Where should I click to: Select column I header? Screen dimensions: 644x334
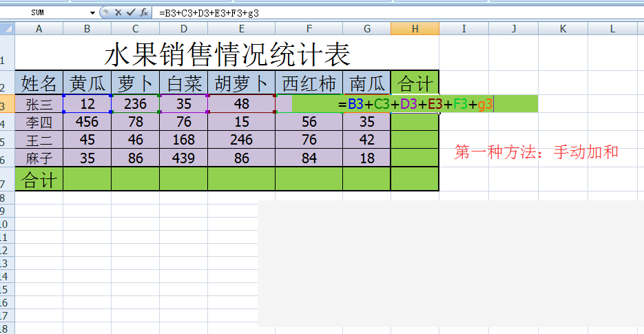pos(464,29)
